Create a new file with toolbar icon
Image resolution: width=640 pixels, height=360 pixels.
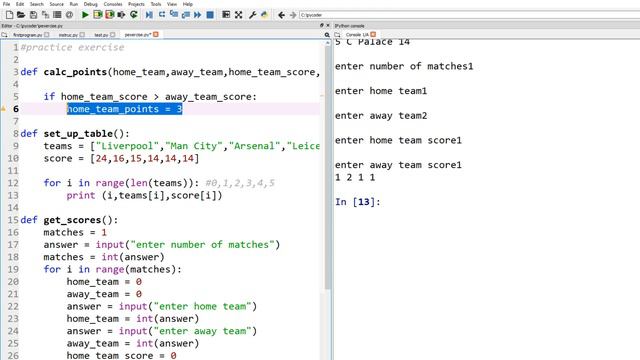9,15
